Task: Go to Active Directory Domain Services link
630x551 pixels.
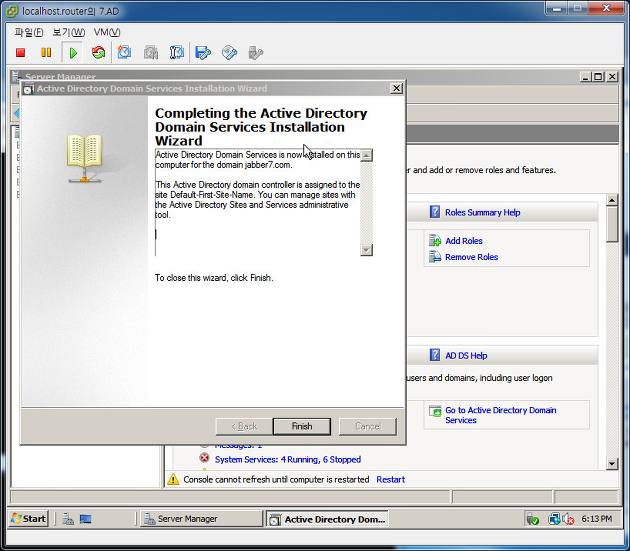Action: point(501,415)
